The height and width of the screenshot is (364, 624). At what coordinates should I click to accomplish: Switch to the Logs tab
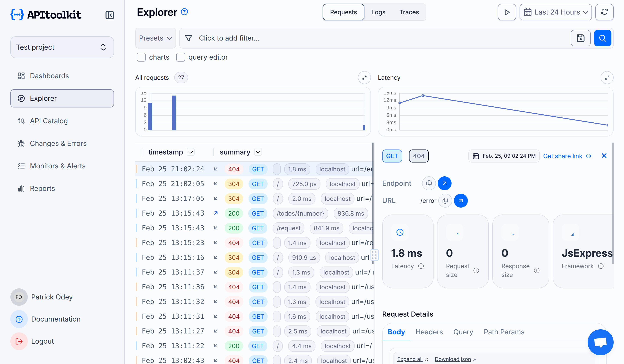pos(378,12)
